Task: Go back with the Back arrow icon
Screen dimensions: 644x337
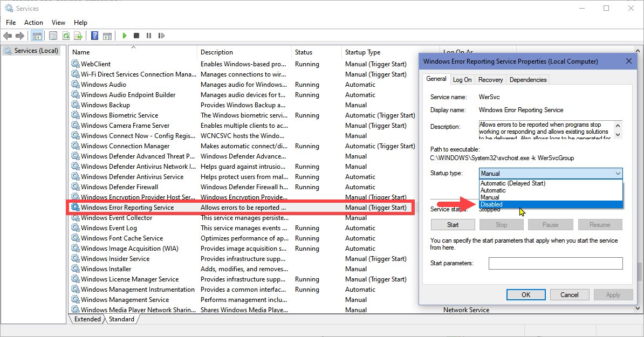Action: pyautogui.click(x=8, y=36)
